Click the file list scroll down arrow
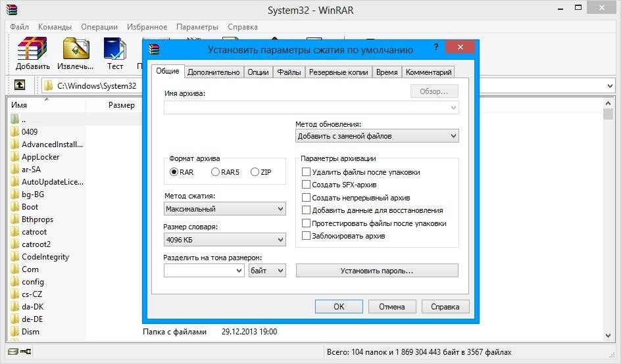 pos(609,336)
